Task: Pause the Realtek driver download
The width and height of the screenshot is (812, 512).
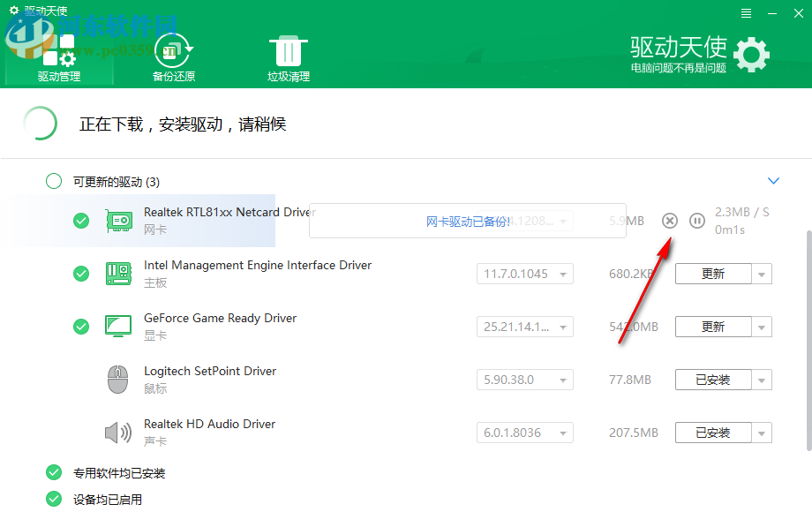Action: point(698,221)
